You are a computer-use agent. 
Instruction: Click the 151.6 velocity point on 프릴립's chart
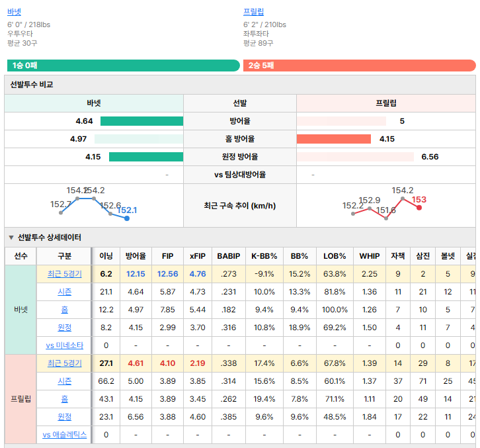pos(386,218)
